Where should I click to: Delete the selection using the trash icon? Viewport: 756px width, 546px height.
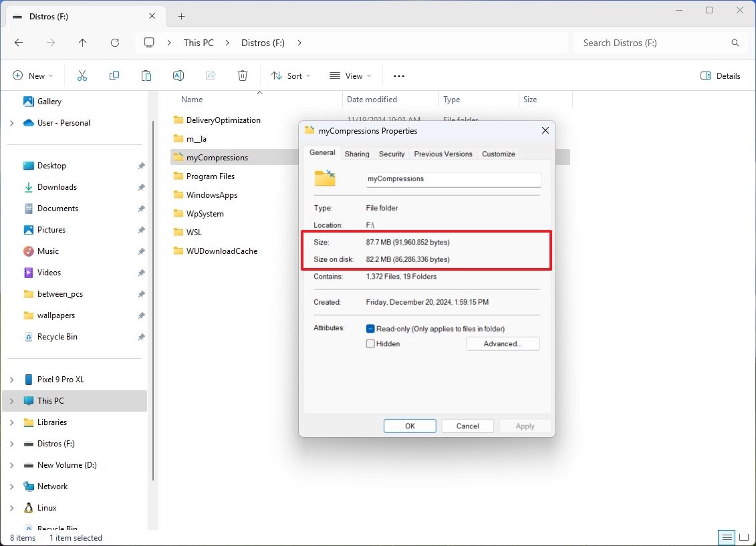pos(242,76)
